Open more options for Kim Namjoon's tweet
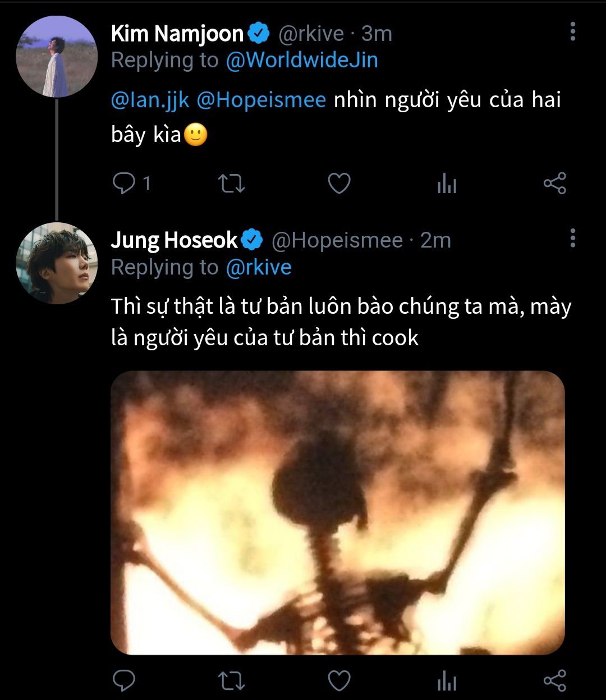 click(572, 32)
